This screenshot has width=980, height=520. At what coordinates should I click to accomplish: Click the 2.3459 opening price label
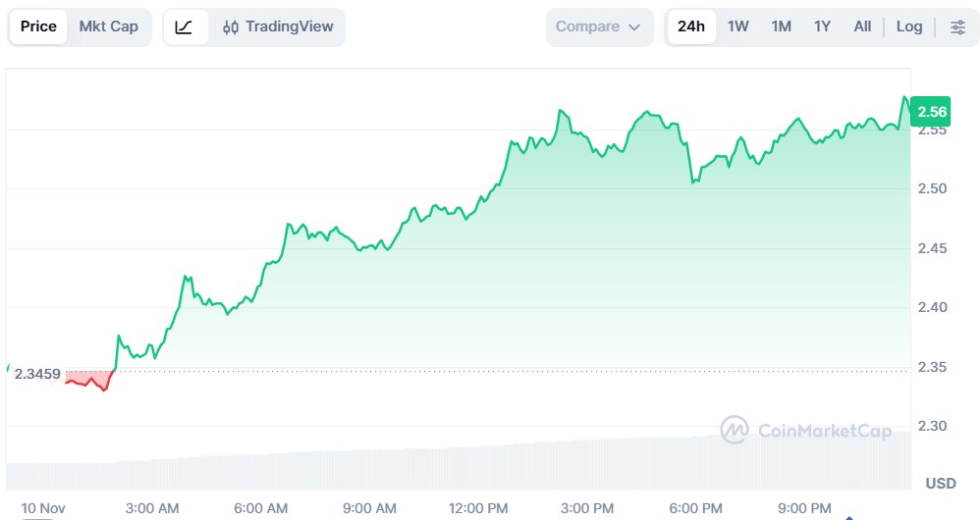tap(37, 374)
